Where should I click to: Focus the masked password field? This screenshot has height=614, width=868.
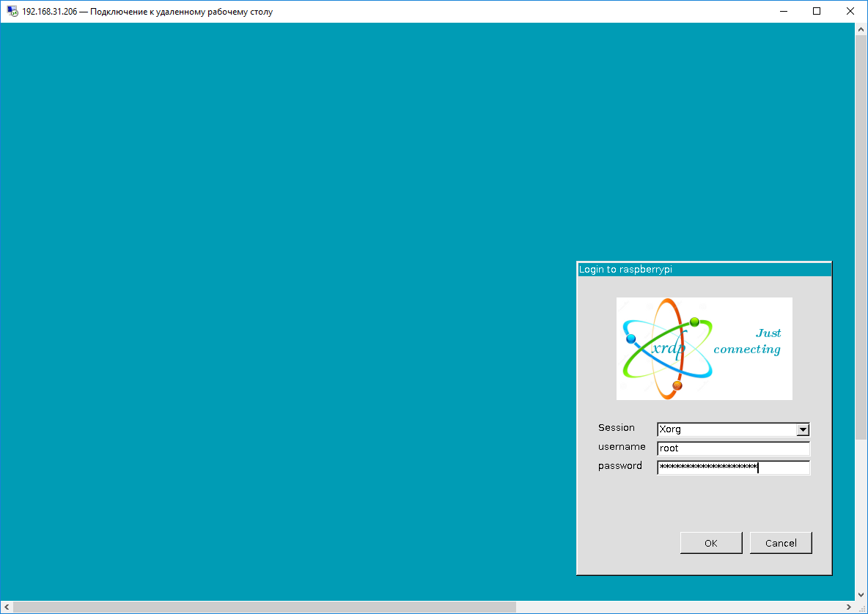pyautogui.click(x=733, y=467)
